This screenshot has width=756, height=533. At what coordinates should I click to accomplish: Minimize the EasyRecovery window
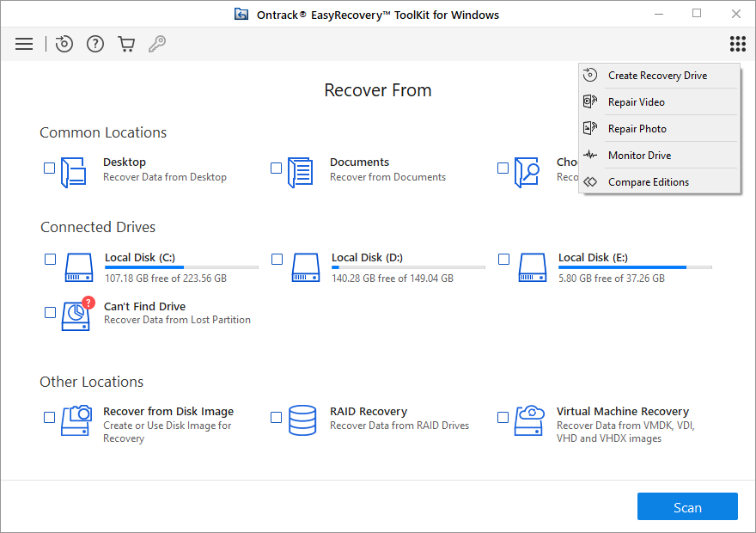pos(659,14)
